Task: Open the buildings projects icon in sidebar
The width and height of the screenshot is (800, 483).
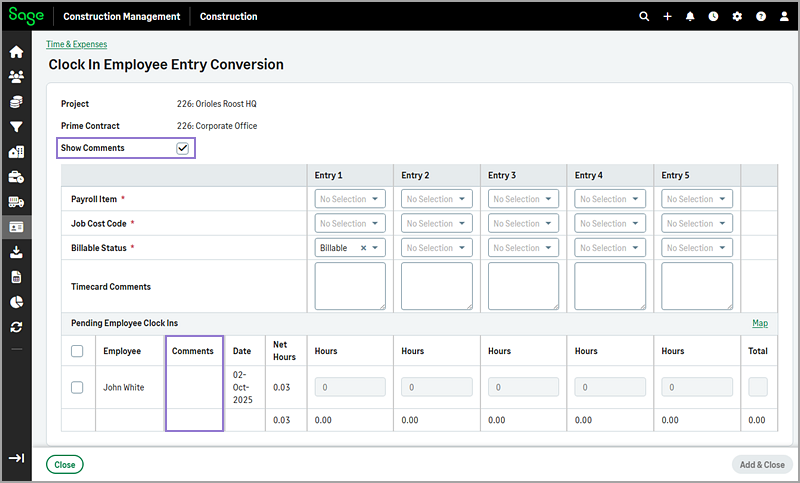Action: [16, 151]
